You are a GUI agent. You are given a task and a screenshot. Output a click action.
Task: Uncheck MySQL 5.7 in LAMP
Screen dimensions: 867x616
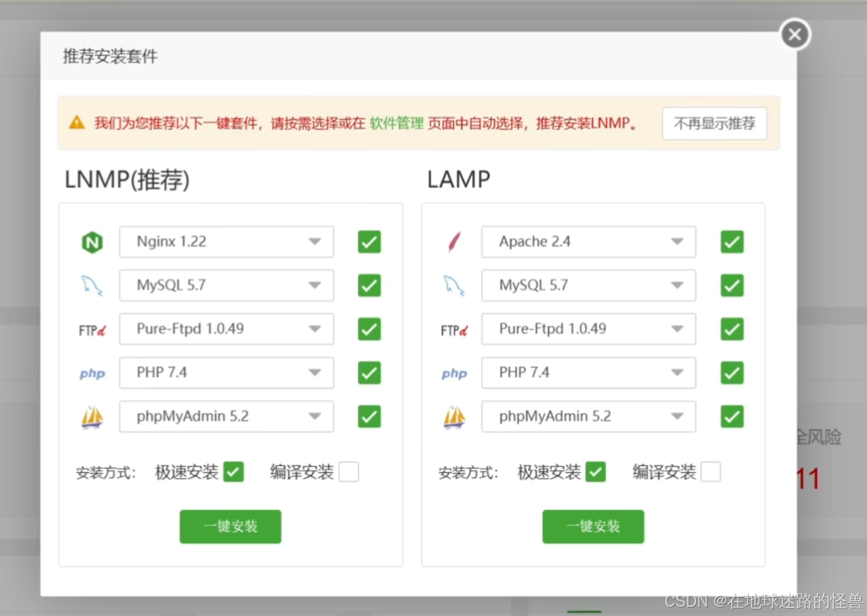[x=732, y=286]
